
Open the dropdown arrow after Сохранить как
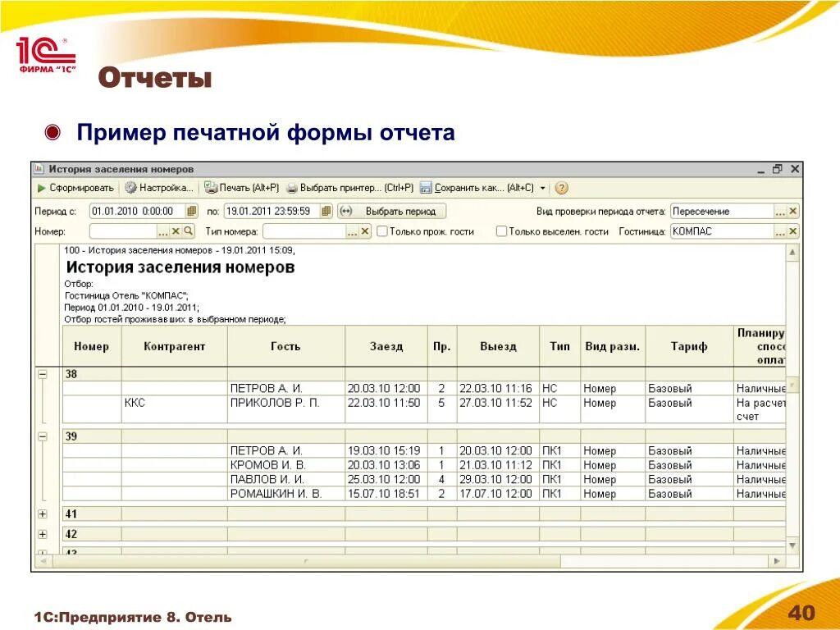click(543, 188)
